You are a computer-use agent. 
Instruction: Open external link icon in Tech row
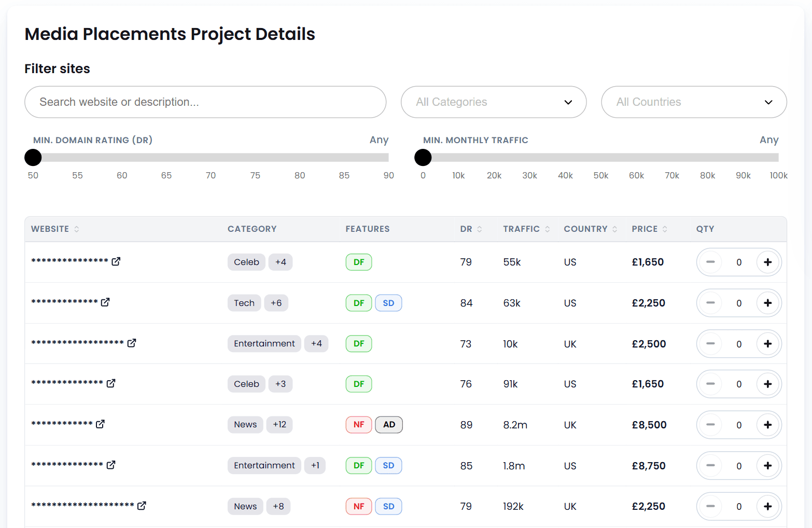[105, 302]
